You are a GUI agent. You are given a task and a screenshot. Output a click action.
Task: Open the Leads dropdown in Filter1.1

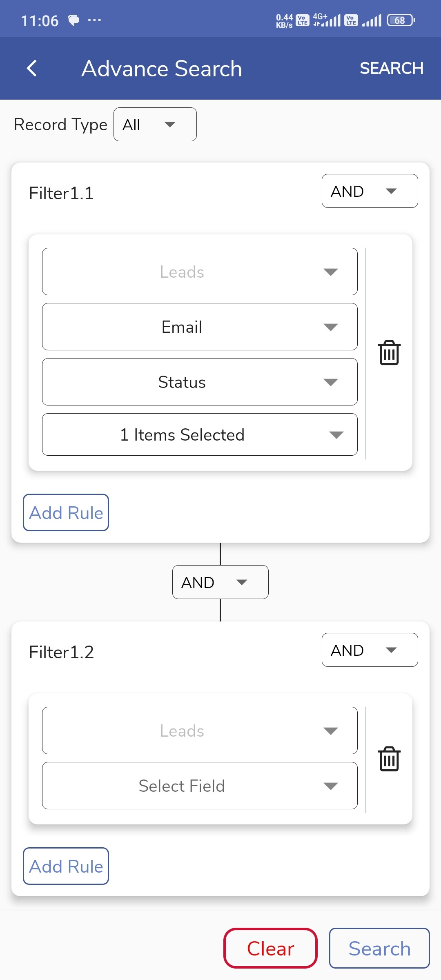200,272
